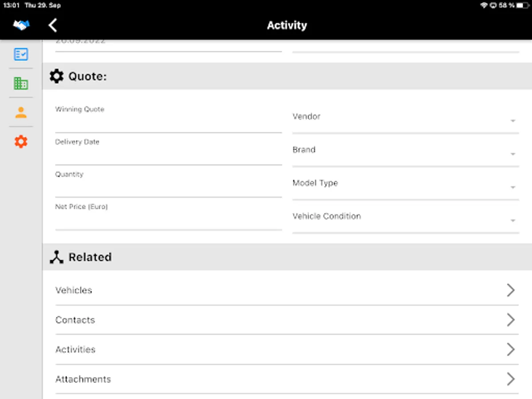
Task: Open the related Vehicles list
Action: (x=286, y=290)
